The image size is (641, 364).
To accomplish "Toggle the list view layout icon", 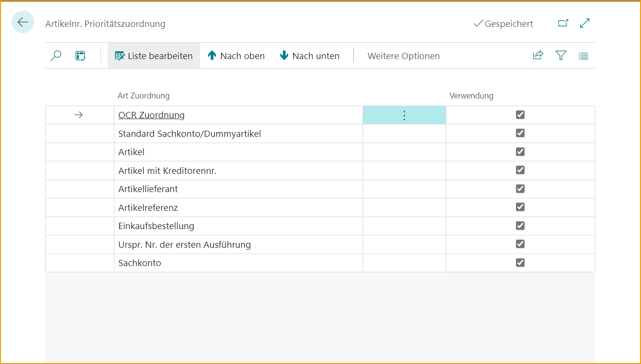I will pos(583,56).
